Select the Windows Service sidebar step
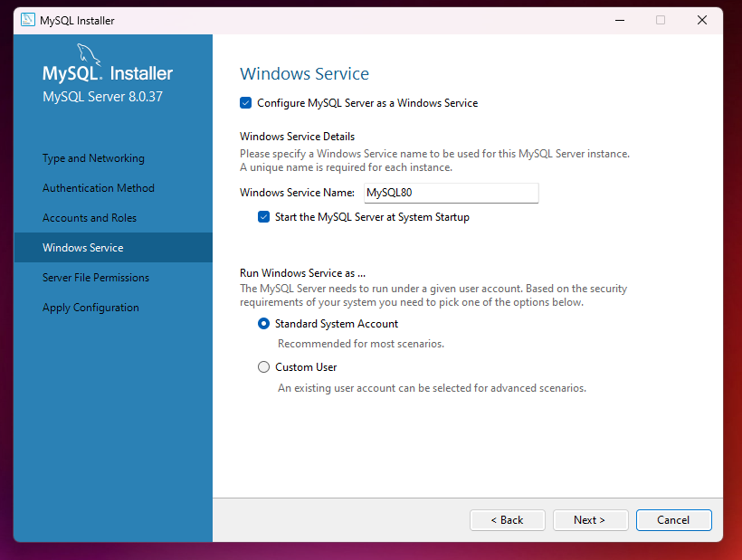This screenshot has height=560, width=742. point(113,247)
